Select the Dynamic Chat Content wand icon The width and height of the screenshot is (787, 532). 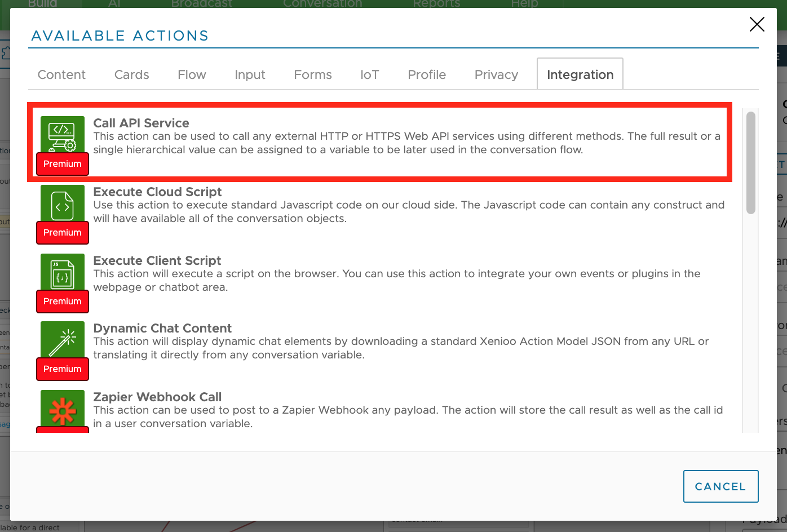pyautogui.click(x=63, y=340)
